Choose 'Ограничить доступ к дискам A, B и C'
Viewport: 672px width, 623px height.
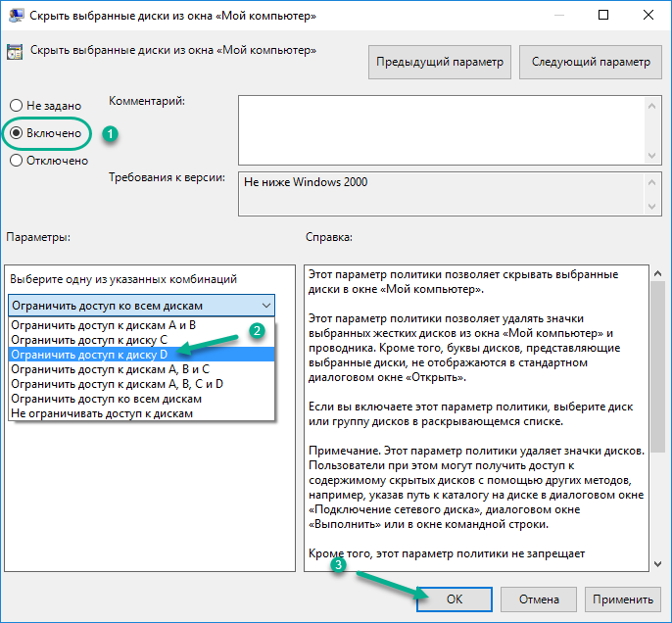tap(110, 369)
